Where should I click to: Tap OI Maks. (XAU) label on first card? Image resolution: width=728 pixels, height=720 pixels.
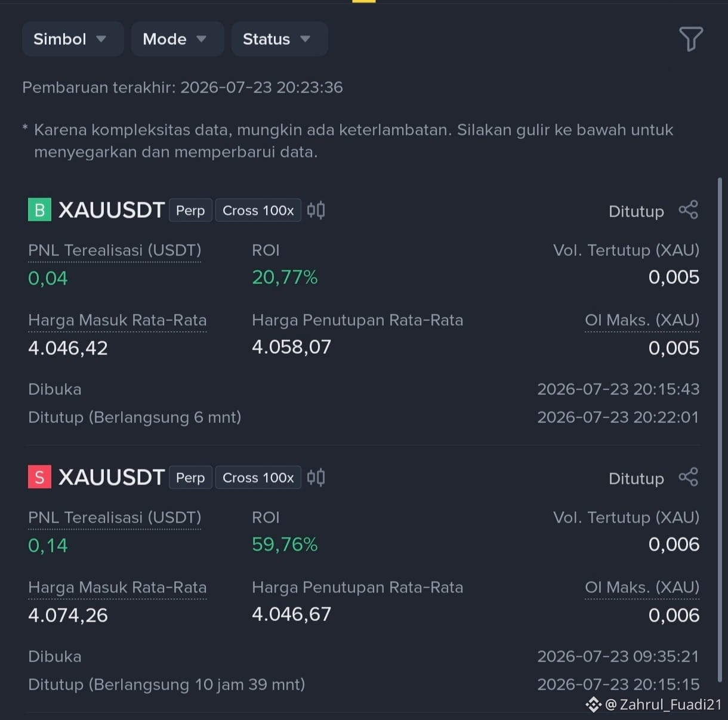click(x=642, y=320)
